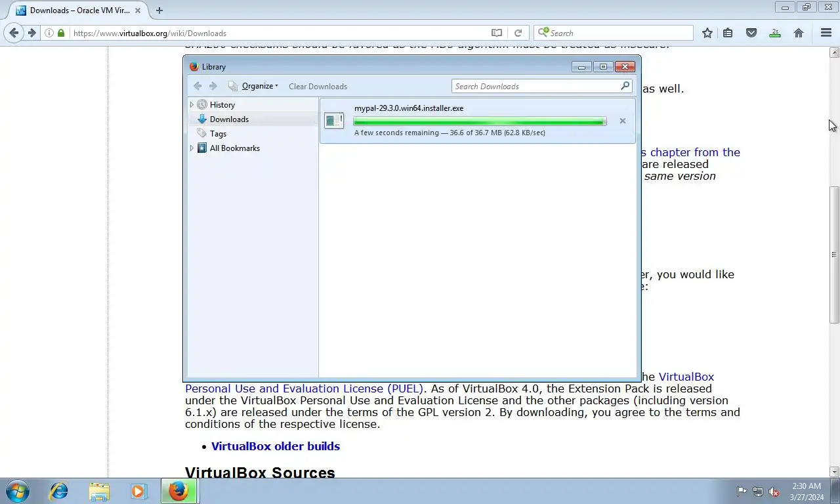Open Windows Start button
Image resolution: width=840 pixels, height=504 pixels.
click(18, 491)
